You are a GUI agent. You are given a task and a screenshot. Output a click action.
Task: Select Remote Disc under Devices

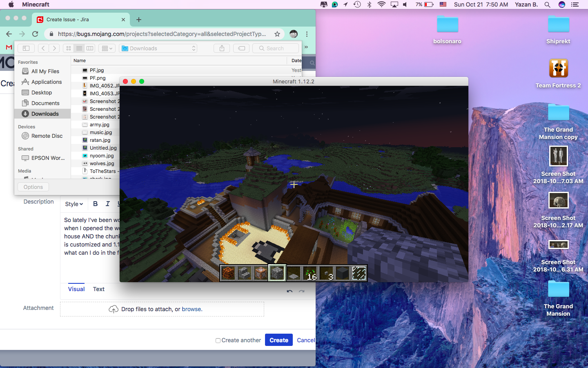point(43,136)
